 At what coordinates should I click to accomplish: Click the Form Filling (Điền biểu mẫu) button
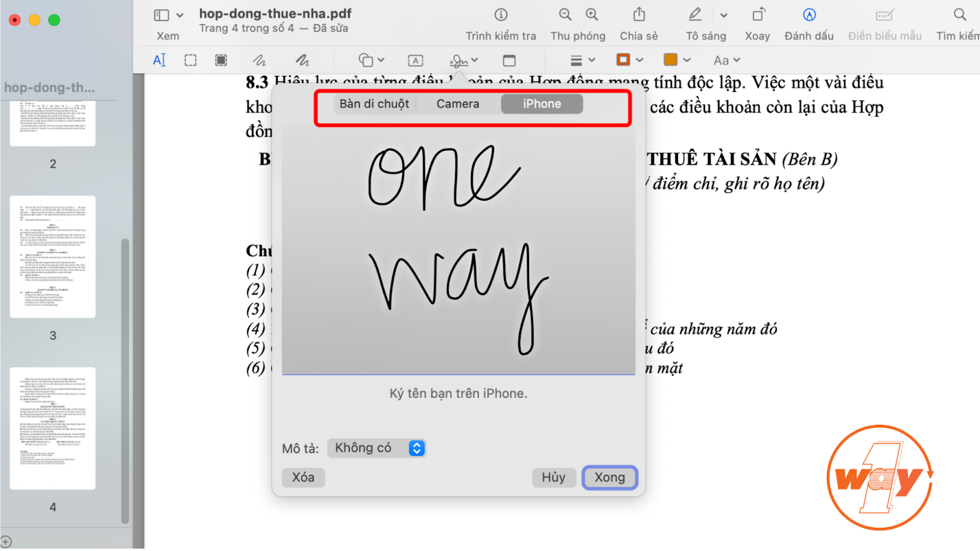coord(884,15)
